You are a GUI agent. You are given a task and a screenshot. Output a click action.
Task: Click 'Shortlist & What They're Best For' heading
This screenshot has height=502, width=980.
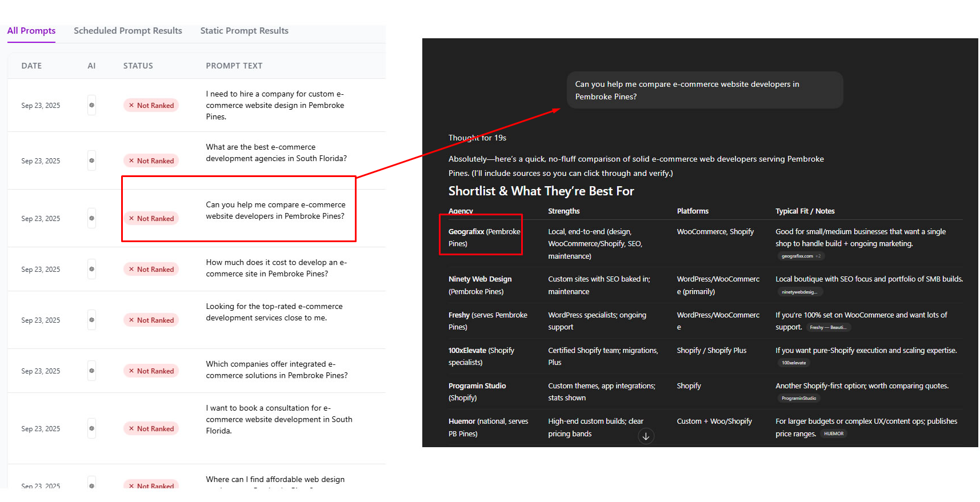[x=541, y=191]
